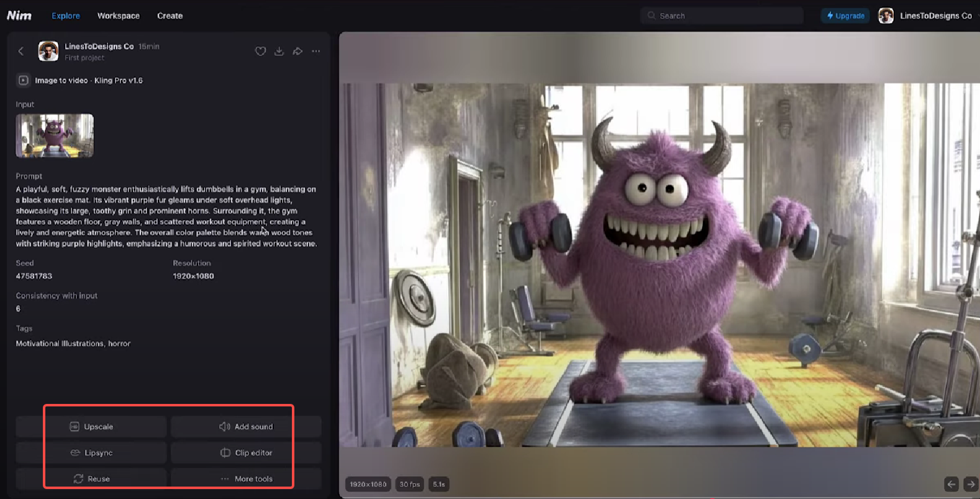Go to the previous video with left arrow
Viewport: 980px width, 499px height.
[x=951, y=484]
